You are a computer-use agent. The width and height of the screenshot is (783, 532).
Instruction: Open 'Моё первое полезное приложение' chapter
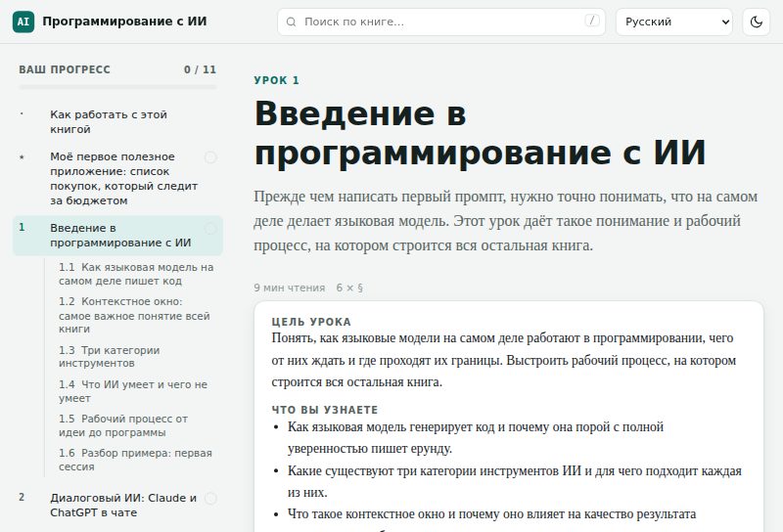117,178
